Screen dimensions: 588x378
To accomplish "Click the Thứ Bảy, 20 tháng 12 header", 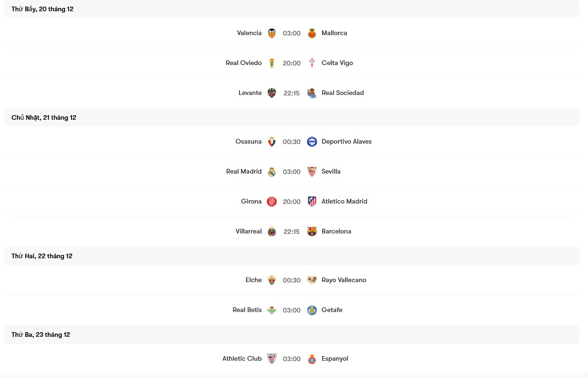I will click(x=43, y=9).
